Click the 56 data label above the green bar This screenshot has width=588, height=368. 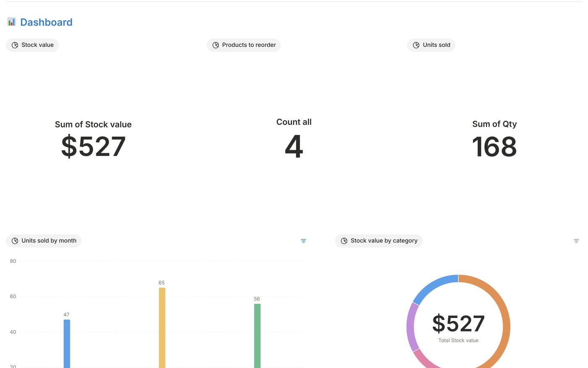[257, 299]
